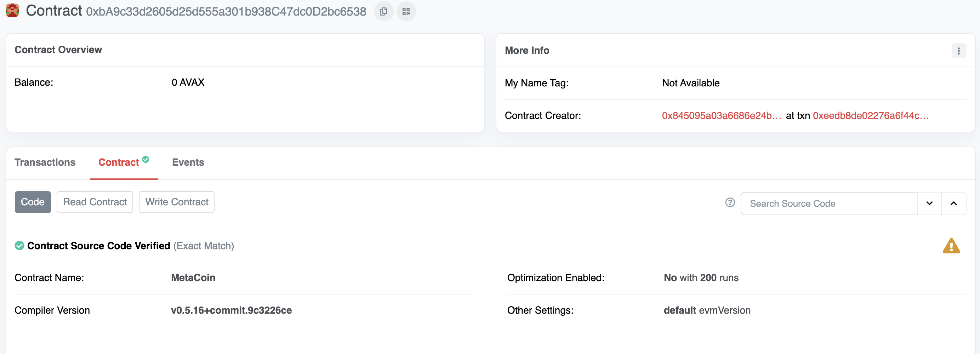Click the green verified checkmark beside Contract Source Code

tap(19, 246)
